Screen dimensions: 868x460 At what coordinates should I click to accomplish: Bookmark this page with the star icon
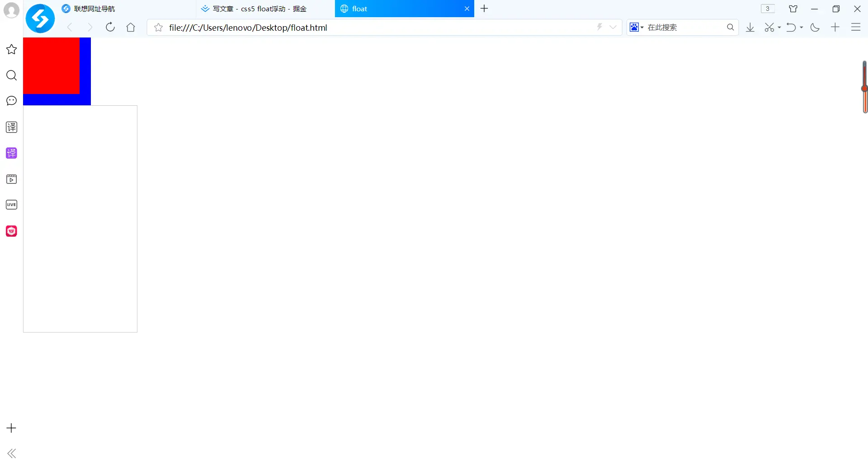[158, 28]
